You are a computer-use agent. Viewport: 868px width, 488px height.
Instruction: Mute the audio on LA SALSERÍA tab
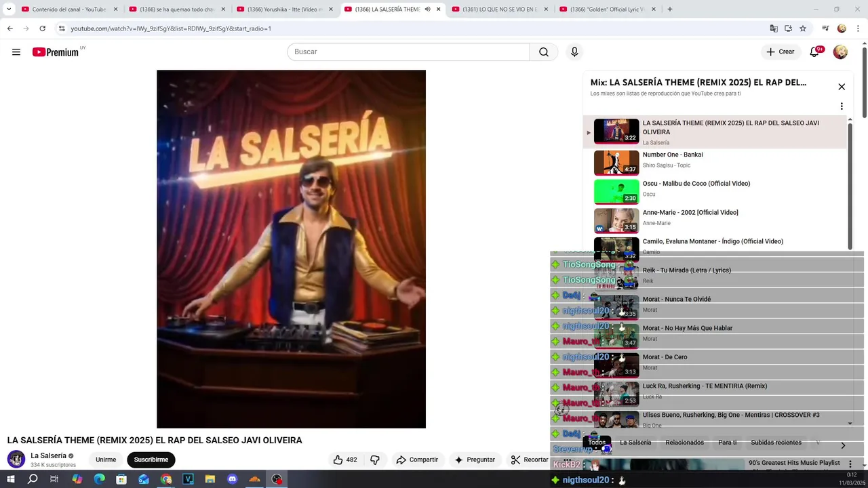tap(427, 9)
